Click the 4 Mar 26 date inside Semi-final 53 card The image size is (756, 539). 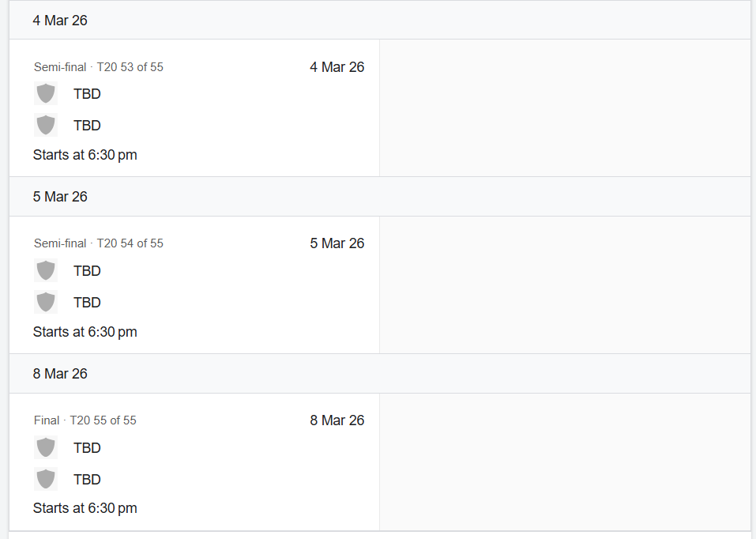(337, 67)
